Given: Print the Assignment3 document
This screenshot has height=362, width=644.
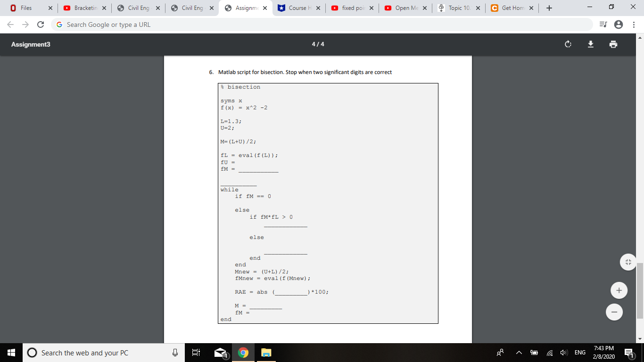Looking at the screenshot, I should [x=613, y=44].
